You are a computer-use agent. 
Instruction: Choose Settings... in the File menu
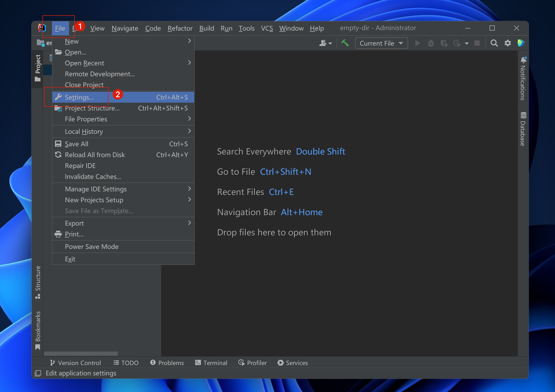(123, 97)
